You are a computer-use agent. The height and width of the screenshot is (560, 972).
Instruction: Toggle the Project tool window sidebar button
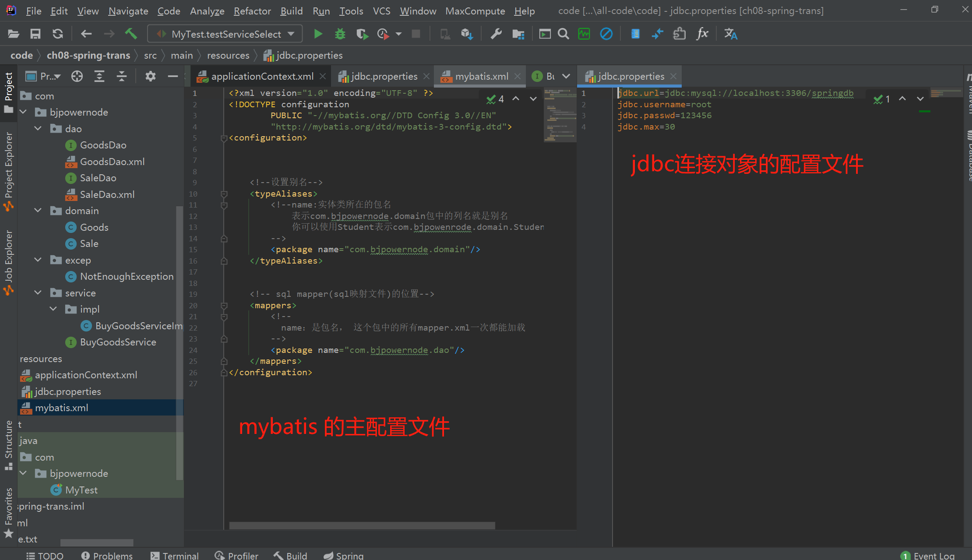8,92
